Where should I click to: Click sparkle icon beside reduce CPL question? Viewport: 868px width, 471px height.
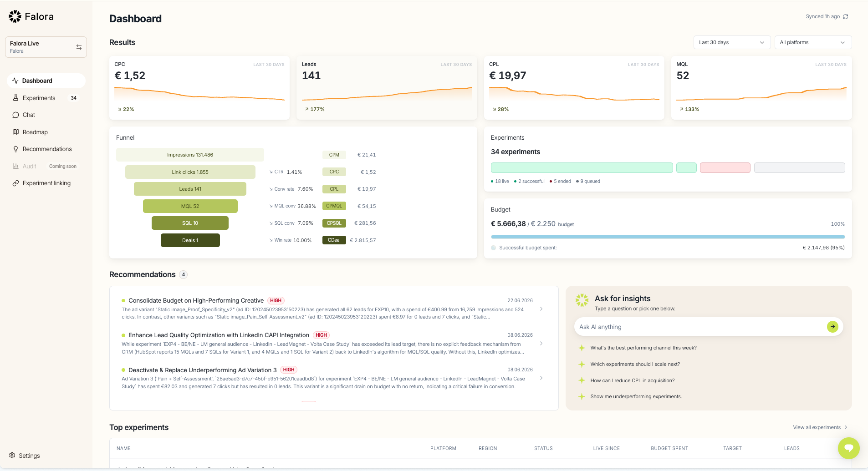pos(582,380)
